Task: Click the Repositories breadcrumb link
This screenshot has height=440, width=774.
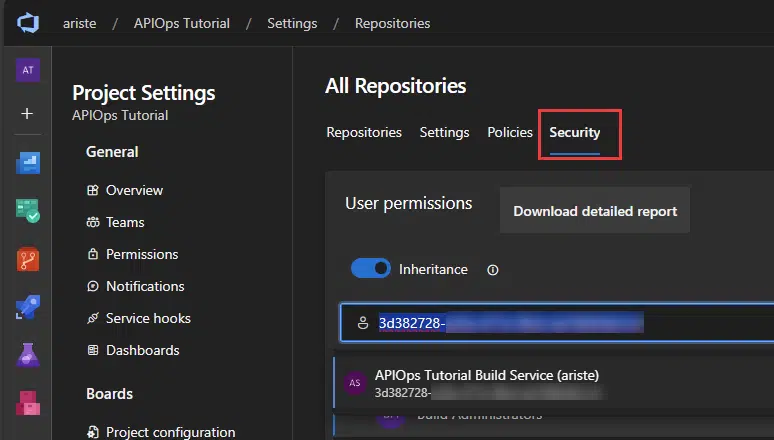Action: (392, 23)
